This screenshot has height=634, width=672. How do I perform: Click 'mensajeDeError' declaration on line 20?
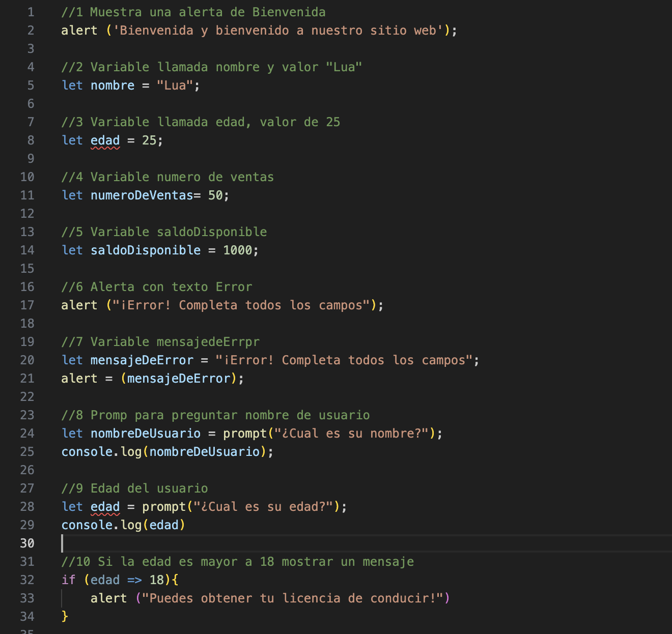pos(142,360)
